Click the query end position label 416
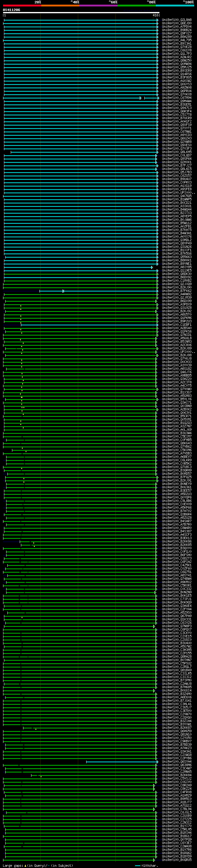Image resolution: width=197 pixels, height=868 pixels. point(155,15)
